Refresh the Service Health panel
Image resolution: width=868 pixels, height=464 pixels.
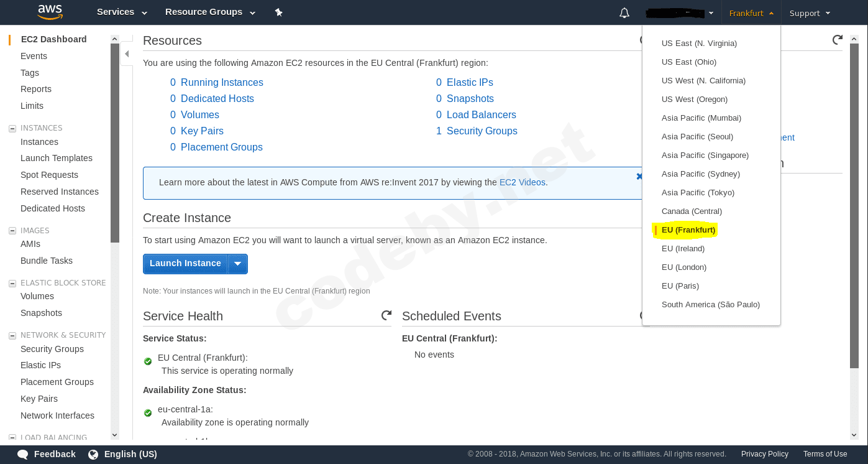[x=386, y=315]
